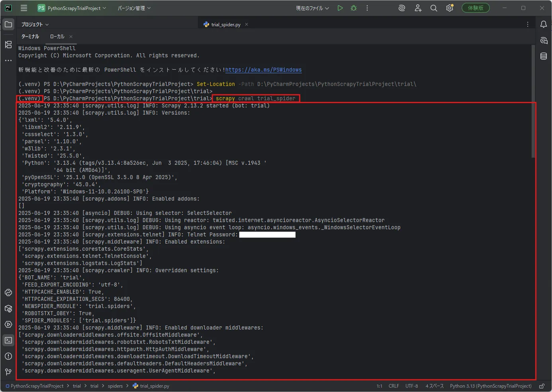
Task: Open the Notifications bell icon
Action: point(544,24)
